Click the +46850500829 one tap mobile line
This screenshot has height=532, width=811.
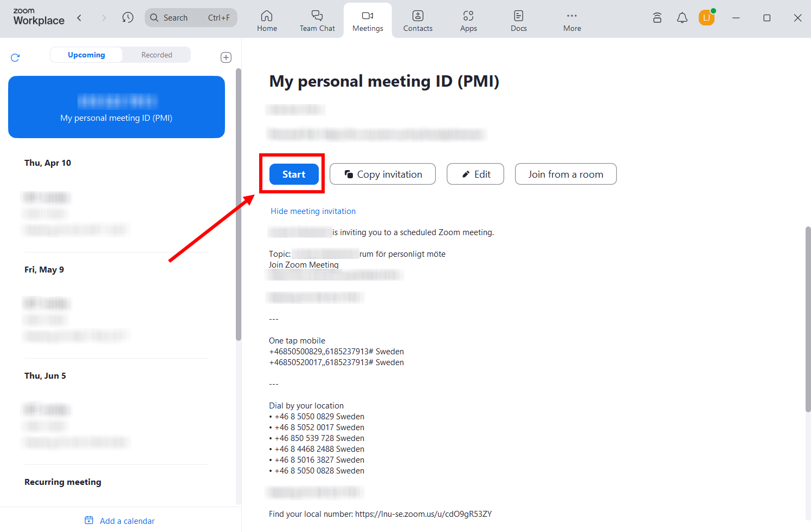pos(336,352)
